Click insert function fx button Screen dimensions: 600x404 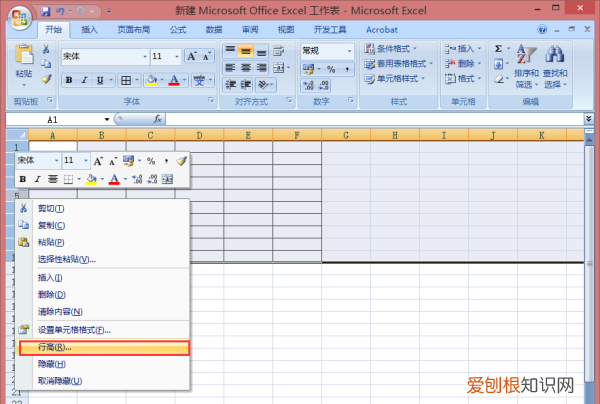click(x=157, y=119)
